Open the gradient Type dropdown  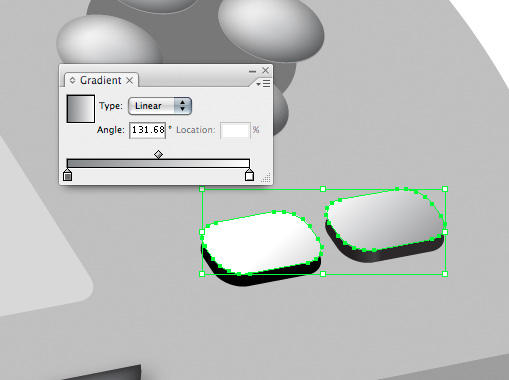(x=160, y=106)
